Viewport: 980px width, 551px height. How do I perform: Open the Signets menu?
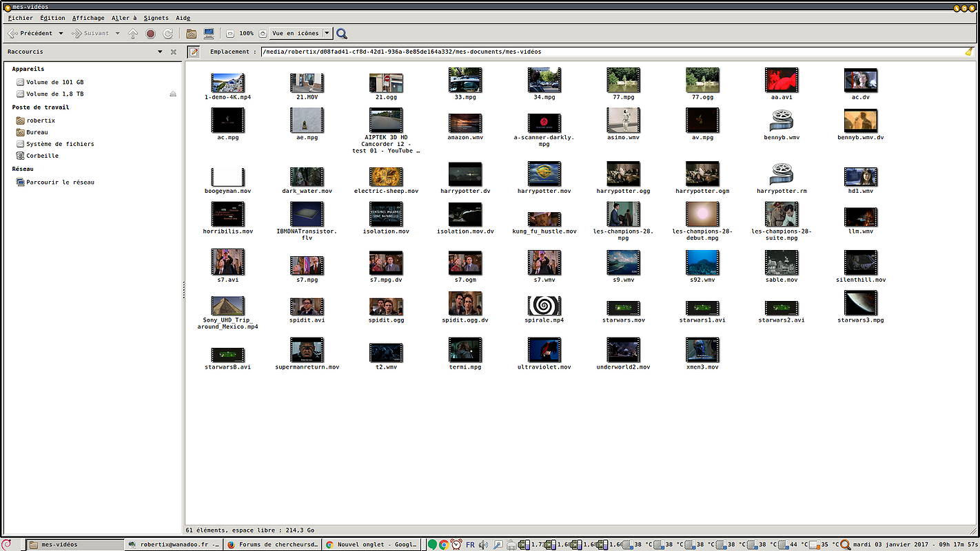tap(156, 18)
